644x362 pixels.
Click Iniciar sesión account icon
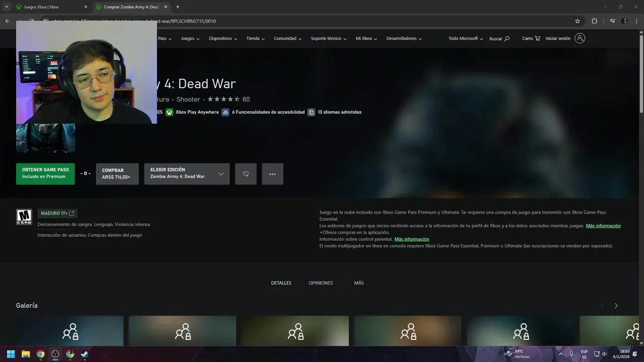[580, 38]
